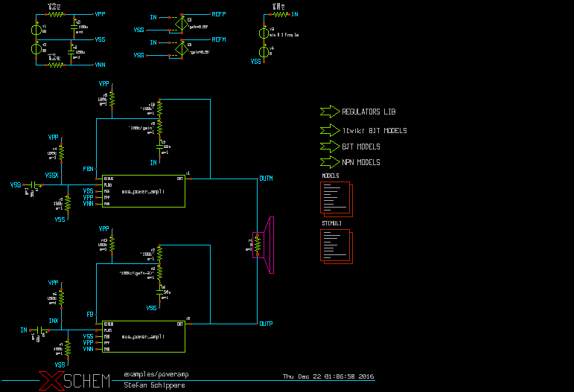Click the INX net label
574x392 pixels.
[53, 321]
